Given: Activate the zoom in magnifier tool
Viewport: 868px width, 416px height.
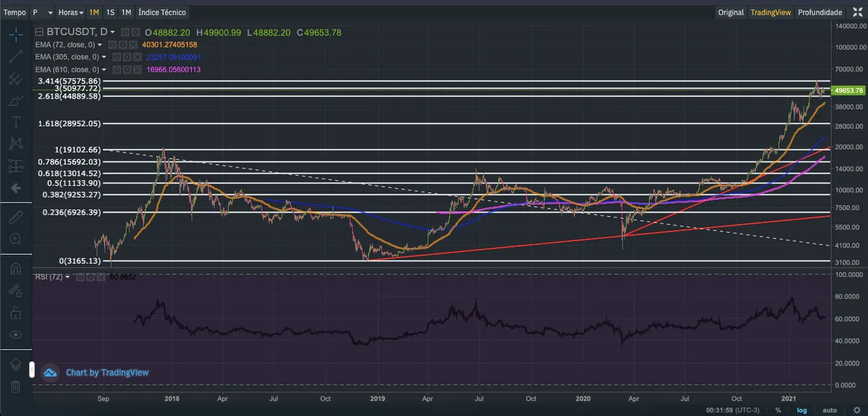Looking at the screenshot, I should 16,239.
